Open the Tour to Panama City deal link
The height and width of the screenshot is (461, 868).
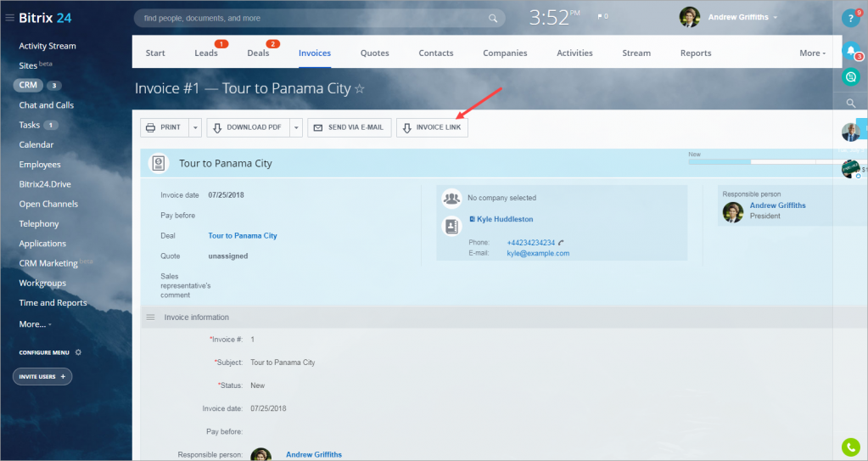(x=243, y=235)
